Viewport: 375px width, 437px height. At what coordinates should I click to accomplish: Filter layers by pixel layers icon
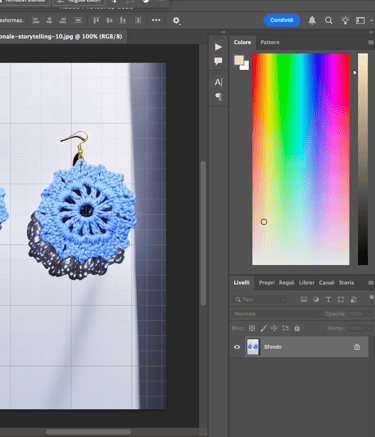point(304,299)
